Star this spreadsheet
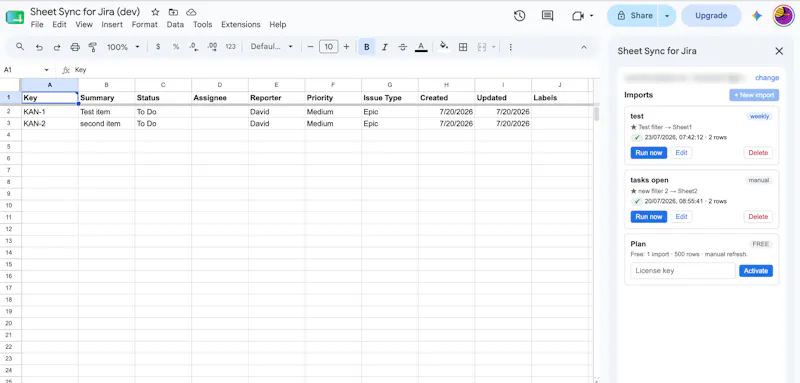 pyautogui.click(x=156, y=12)
